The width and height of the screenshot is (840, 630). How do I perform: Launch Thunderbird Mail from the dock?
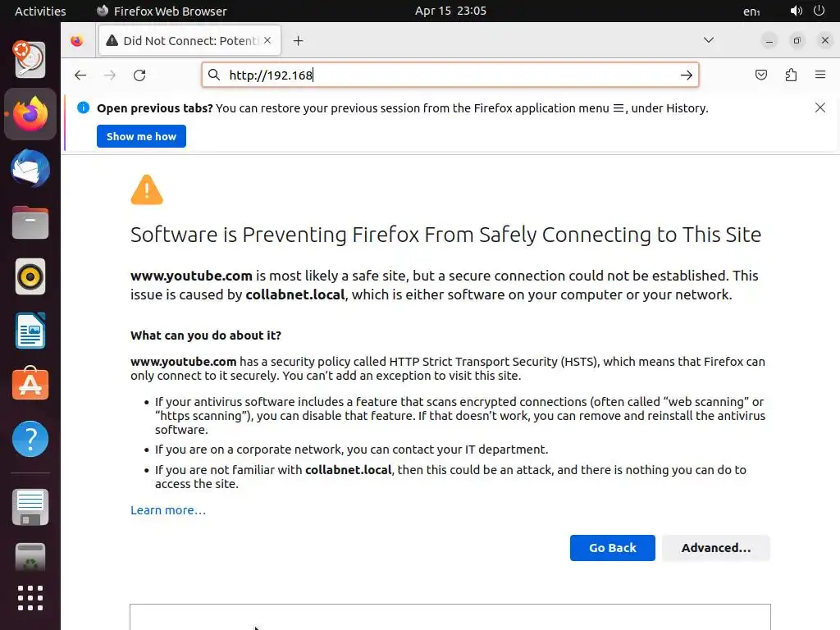point(30,169)
